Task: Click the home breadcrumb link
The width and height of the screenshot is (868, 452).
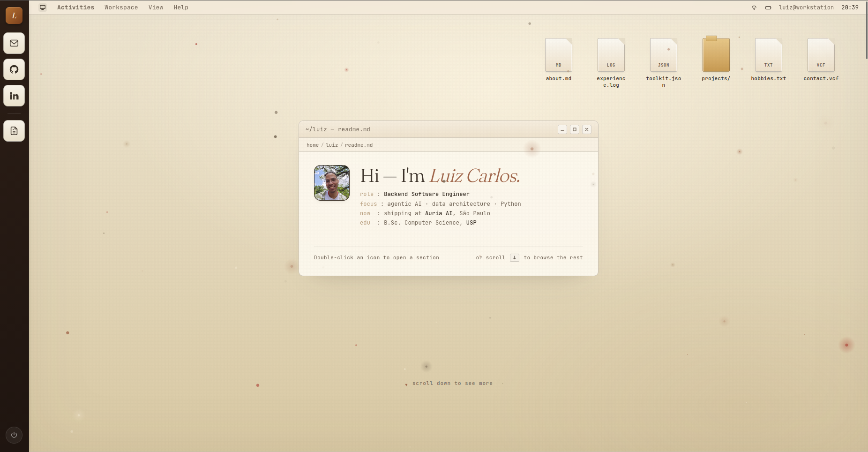Action: pos(313,145)
